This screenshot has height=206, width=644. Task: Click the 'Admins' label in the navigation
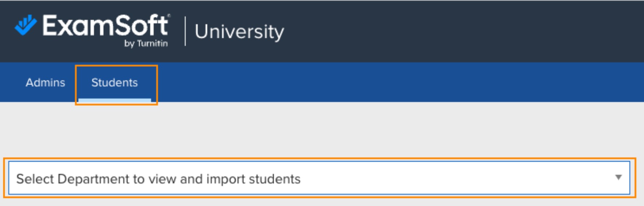(x=45, y=82)
